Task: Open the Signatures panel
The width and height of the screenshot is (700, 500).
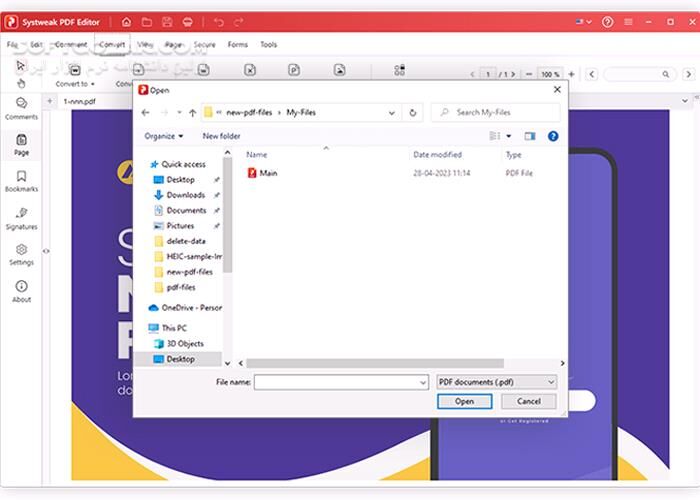Action: coord(21,219)
